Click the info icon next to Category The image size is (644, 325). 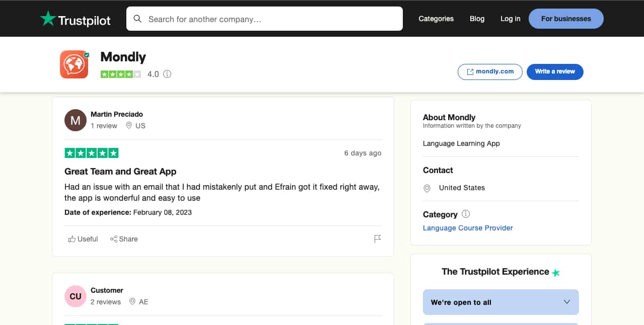pos(466,214)
